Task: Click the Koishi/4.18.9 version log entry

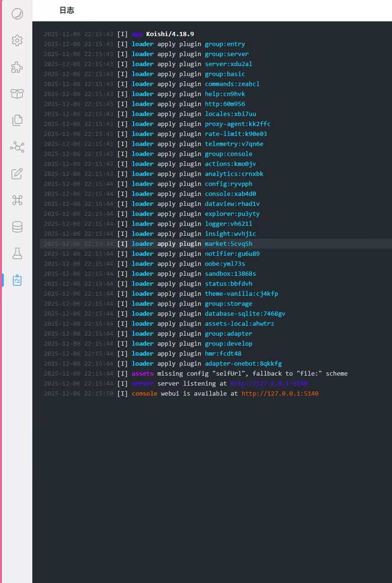Action: click(170, 34)
